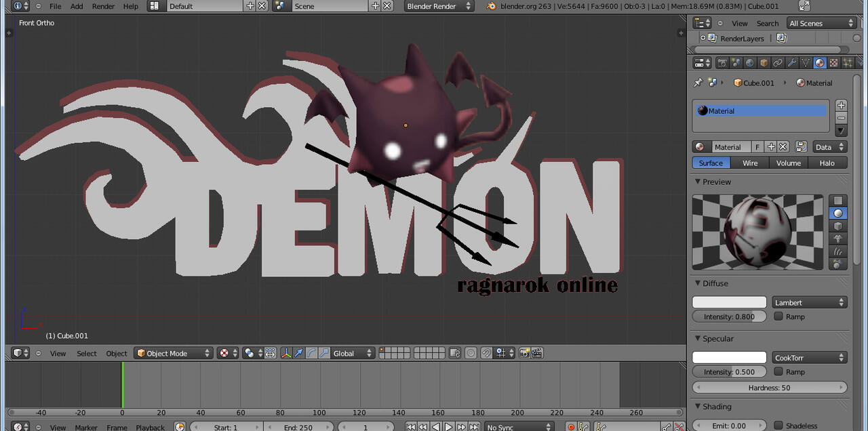The width and height of the screenshot is (868, 431).
Task: Enable the scale manipulator icon
Action: click(x=324, y=353)
